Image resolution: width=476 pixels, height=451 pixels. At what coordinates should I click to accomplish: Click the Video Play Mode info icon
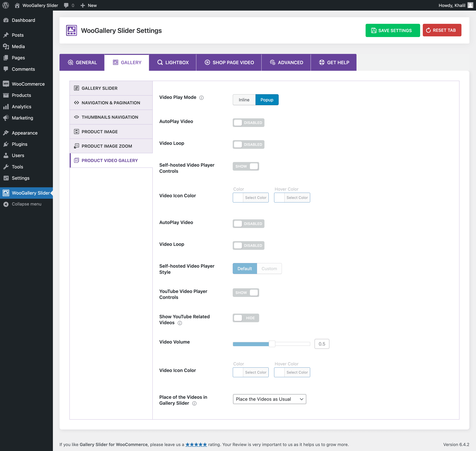click(201, 98)
